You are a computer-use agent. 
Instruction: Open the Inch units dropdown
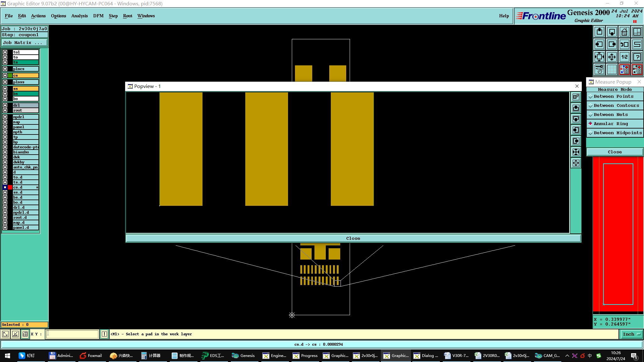[631, 334]
